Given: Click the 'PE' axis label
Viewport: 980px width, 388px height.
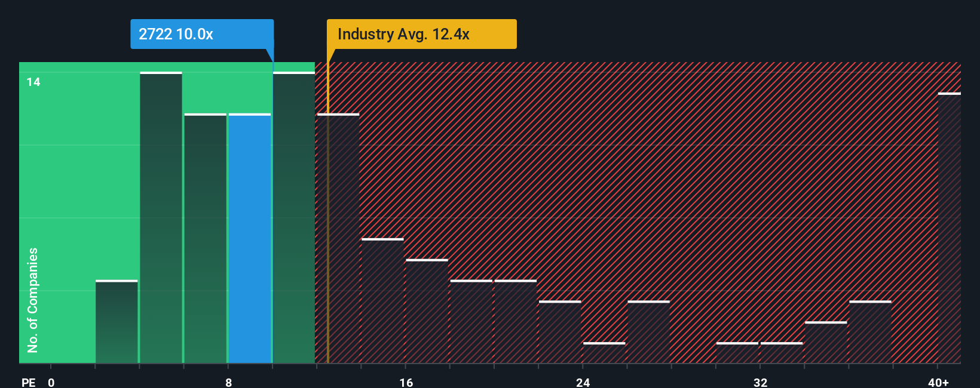Looking at the screenshot, I should coord(29,382).
